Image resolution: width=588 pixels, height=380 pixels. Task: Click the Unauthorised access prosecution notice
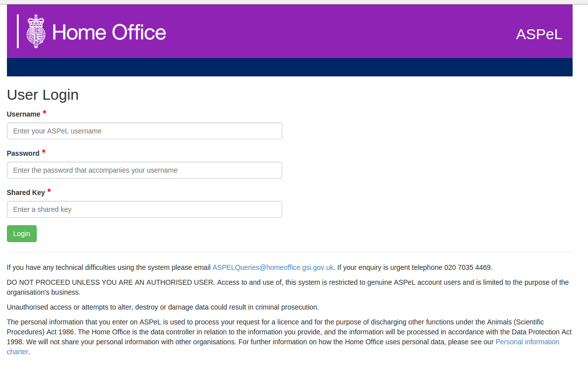click(163, 307)
